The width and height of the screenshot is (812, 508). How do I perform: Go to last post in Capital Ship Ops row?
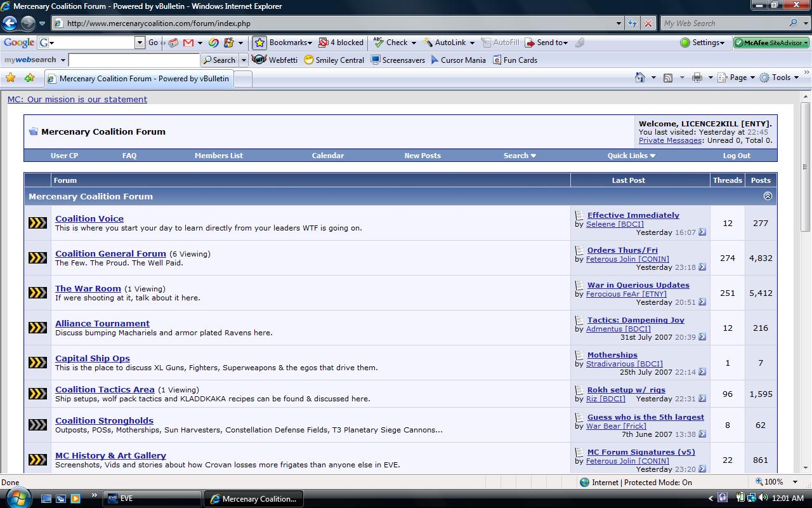click(702, 372)
